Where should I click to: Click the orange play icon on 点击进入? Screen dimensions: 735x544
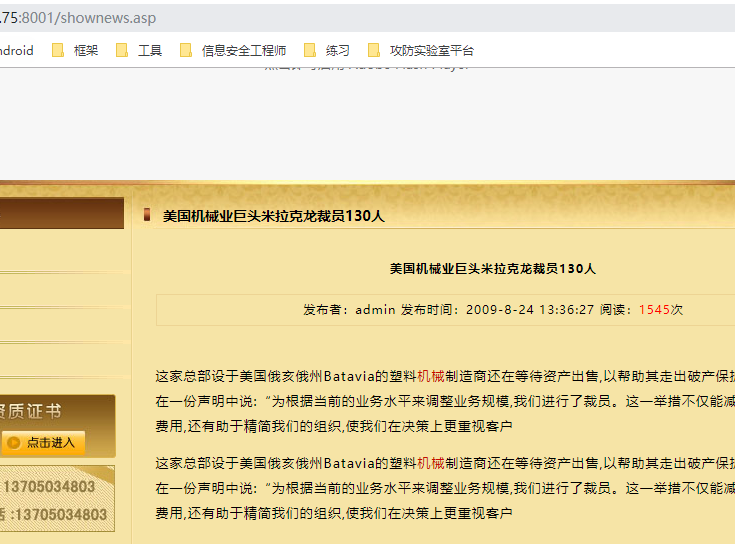14,443
